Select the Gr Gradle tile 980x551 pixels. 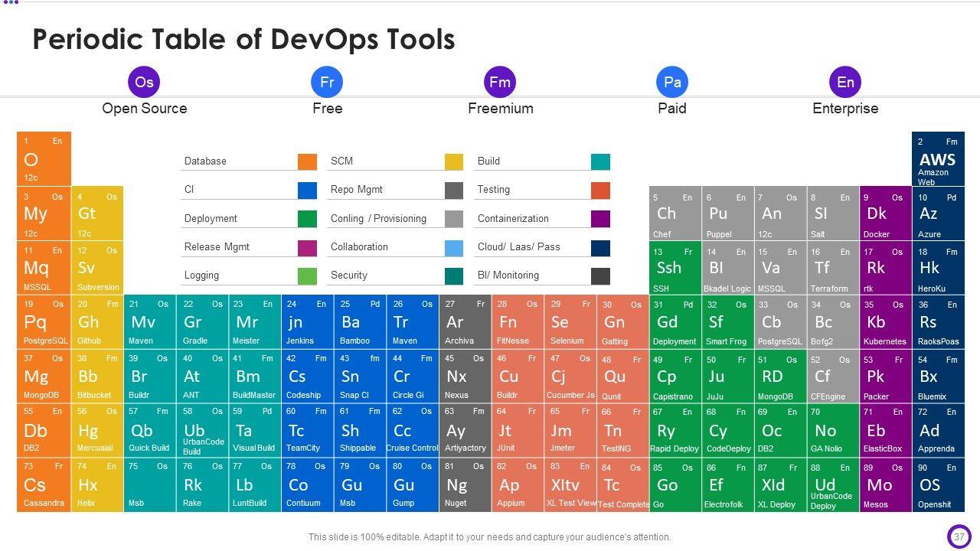point(202,322)
